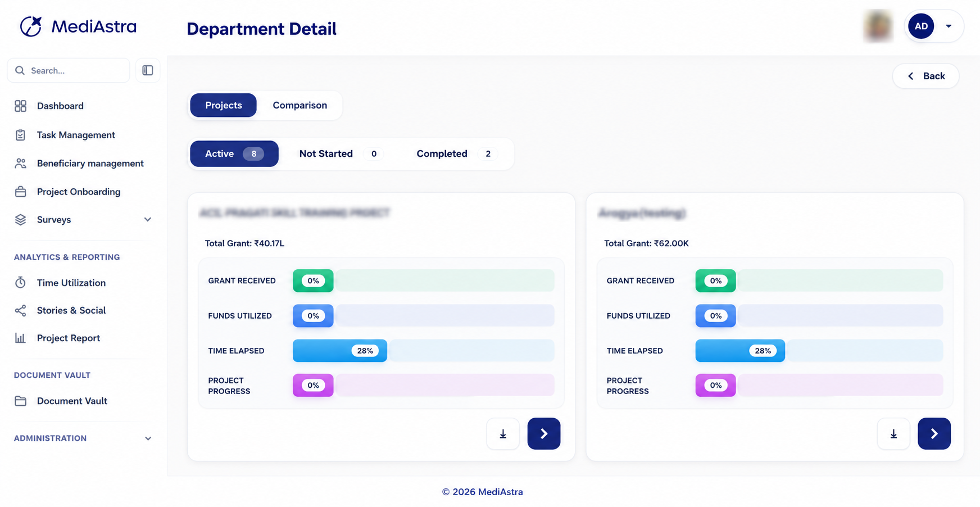
Task: Open the Dashboard grid icon
Action: click(21, 106)
